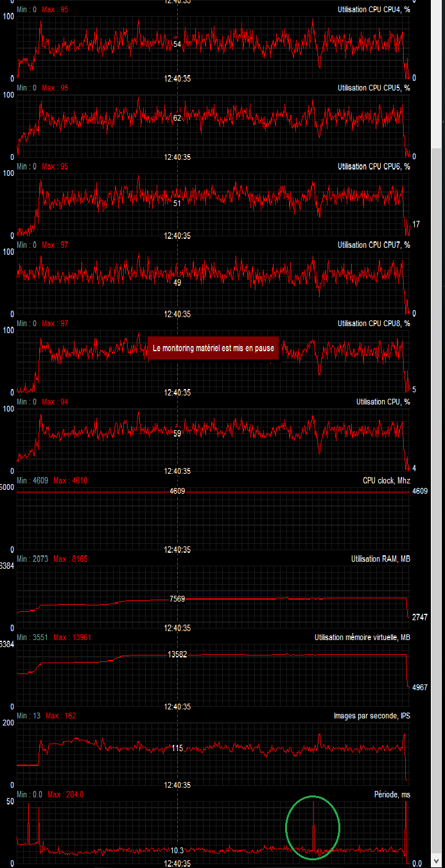Select the 'Utilisation CPU CPU7, %' graph title
445x868 pixels.
(374, 245)
